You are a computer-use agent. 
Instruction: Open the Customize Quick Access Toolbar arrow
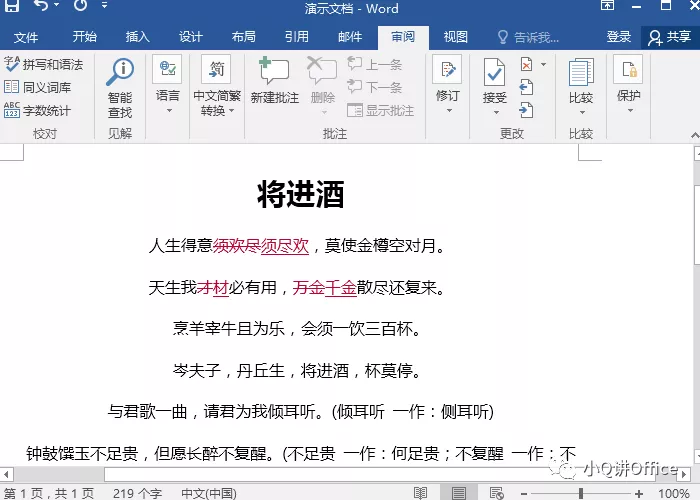104,5
